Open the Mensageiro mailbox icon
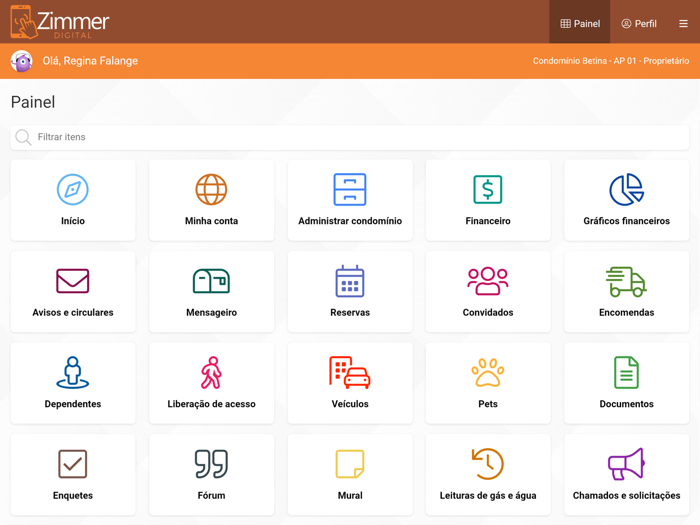Screen dimensions: 700x525 [211, 281]
